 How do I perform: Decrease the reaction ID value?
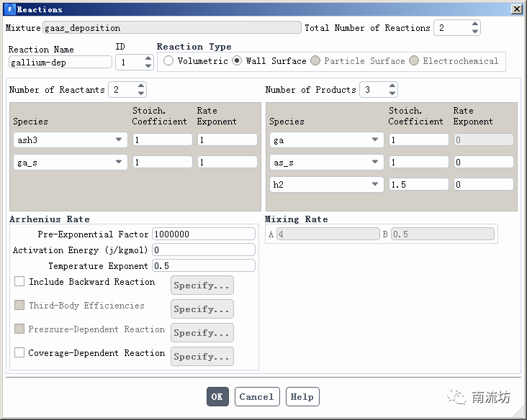[x=149, y=66]
